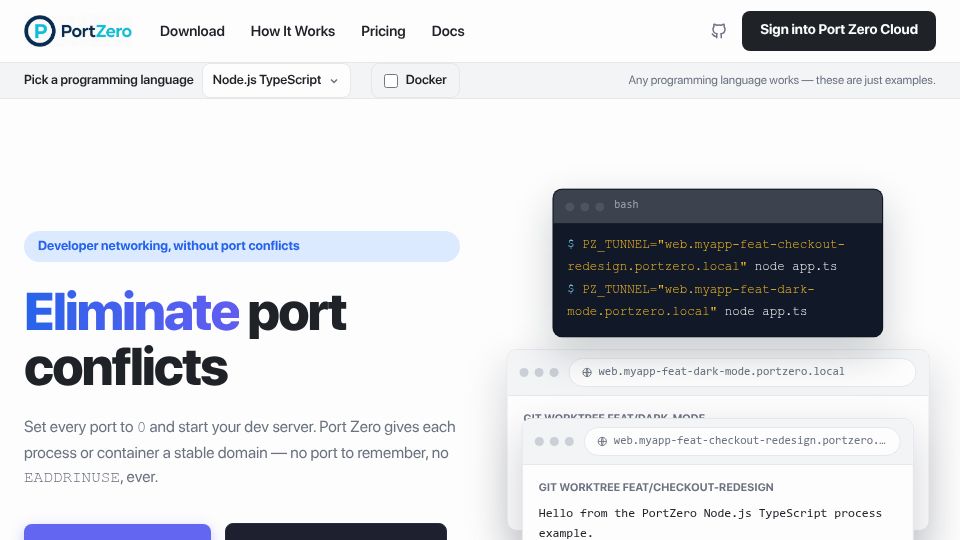Open the Pricing page
960x540 pixels.
click(383, 31)
